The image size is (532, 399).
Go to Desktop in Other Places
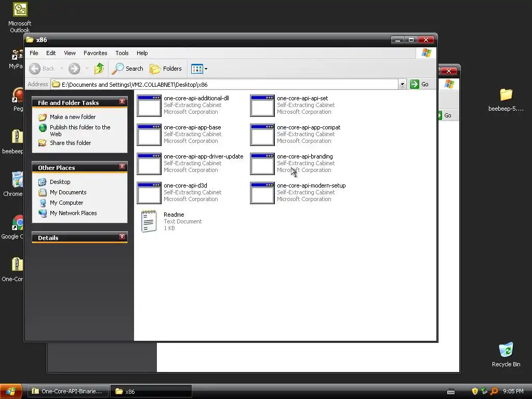60,182
